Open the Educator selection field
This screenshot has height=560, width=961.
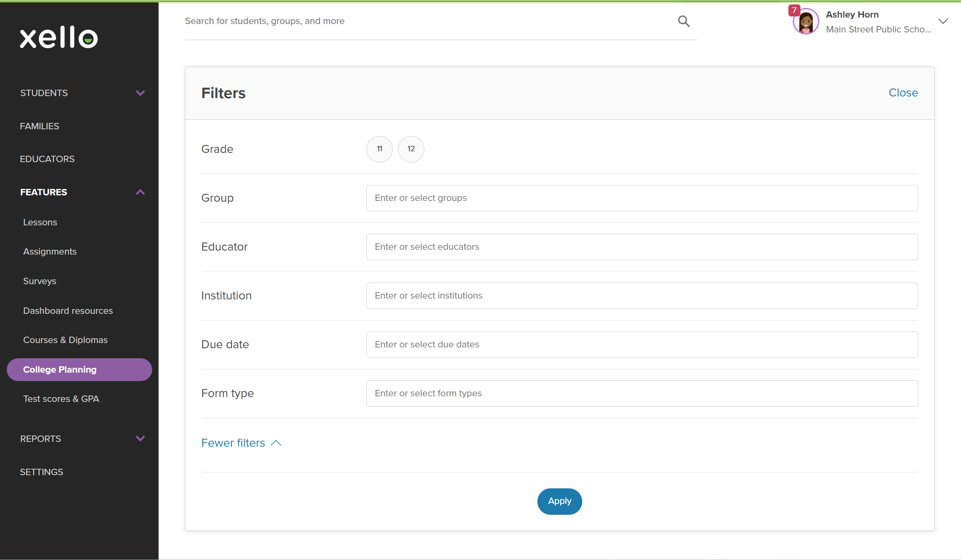pyautogui.click(x=642, y=247)
